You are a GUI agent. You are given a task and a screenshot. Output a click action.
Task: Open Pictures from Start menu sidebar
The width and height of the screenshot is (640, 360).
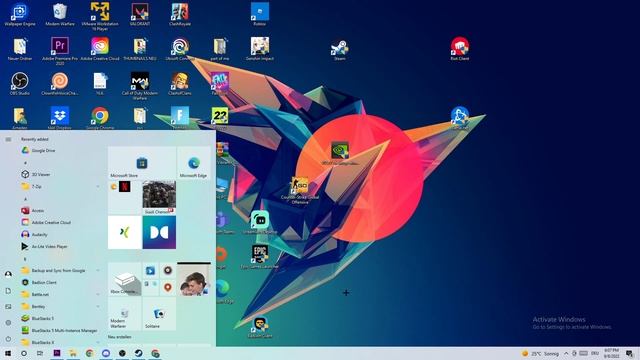click(x=8, y=307)
